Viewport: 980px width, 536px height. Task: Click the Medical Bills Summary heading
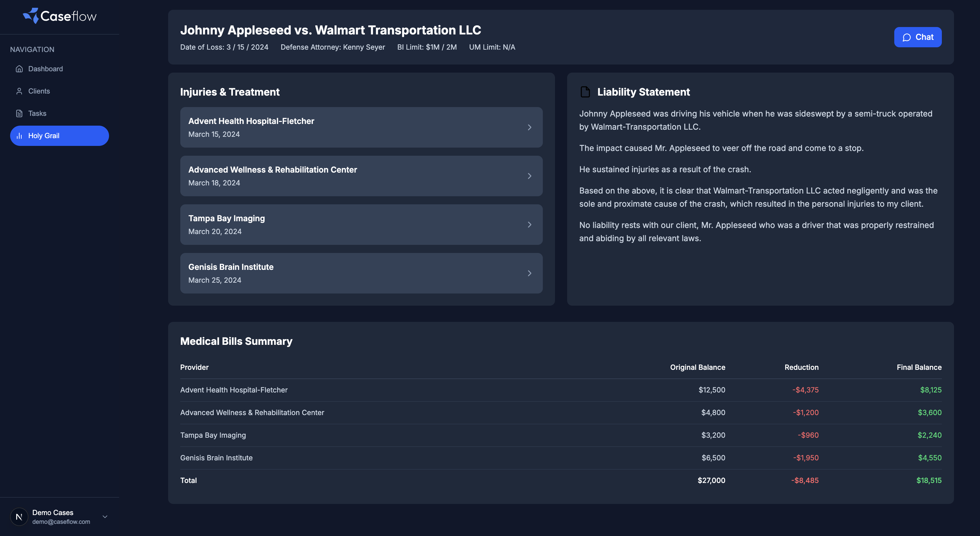coord(236,341)
